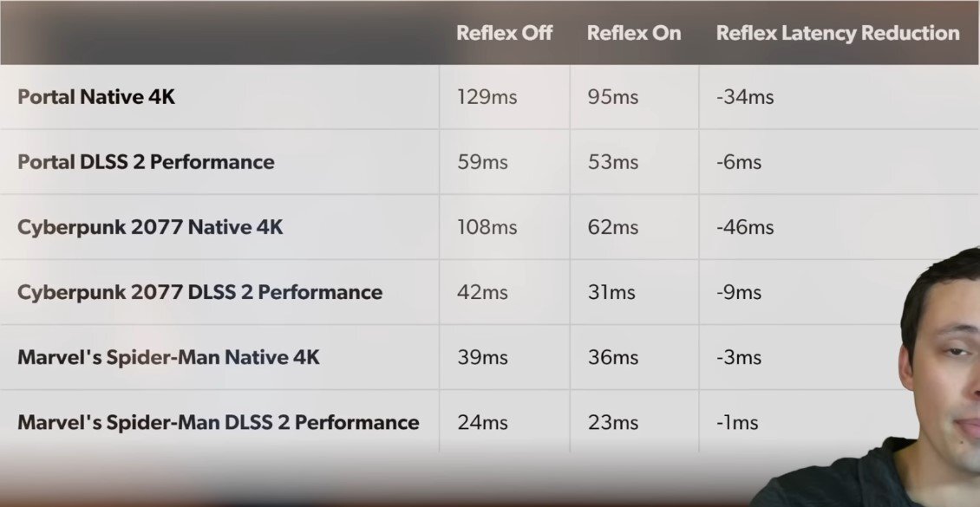Click the Reflex Latency Reduction header

pos(838,33)
